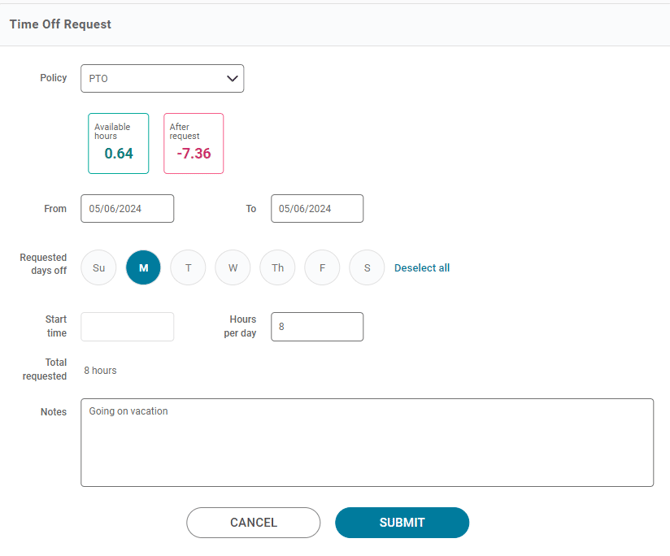The height and width of the screenshot is (556, 670).
Task: Toggle Thursday day circle
Action: [277, 268]
